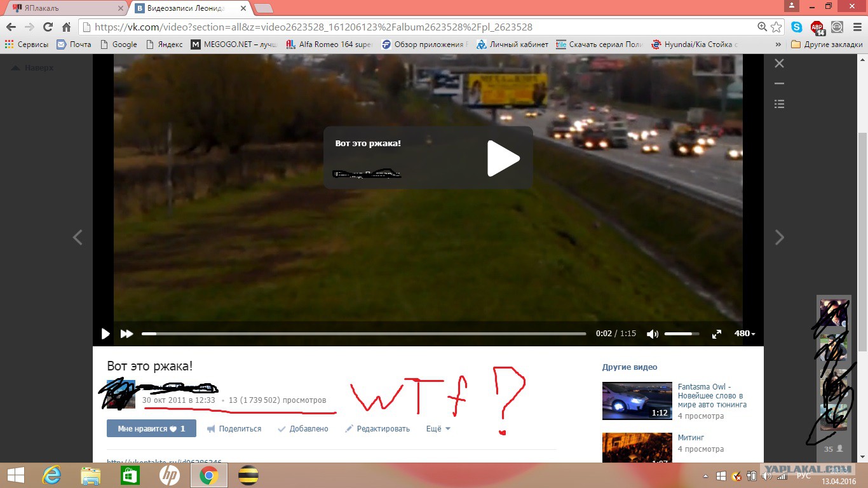Viewport: 868px width, 488px height.
Task: Open the 'Обзор приложения' bookmark
Action: click(x=424, y=44)
